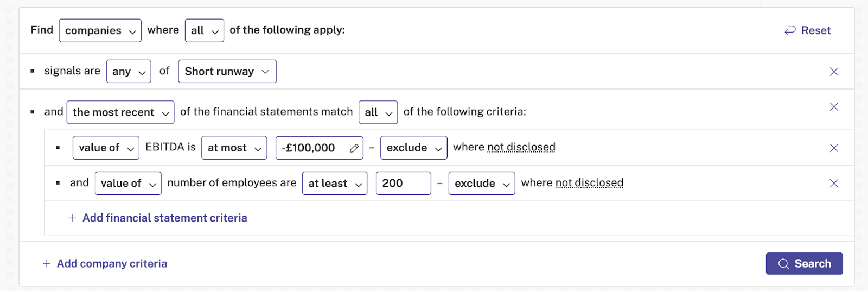The image size is (868, 291).
Task: Delete the EBITDA criteria row
Action: (x=834, y=148)
